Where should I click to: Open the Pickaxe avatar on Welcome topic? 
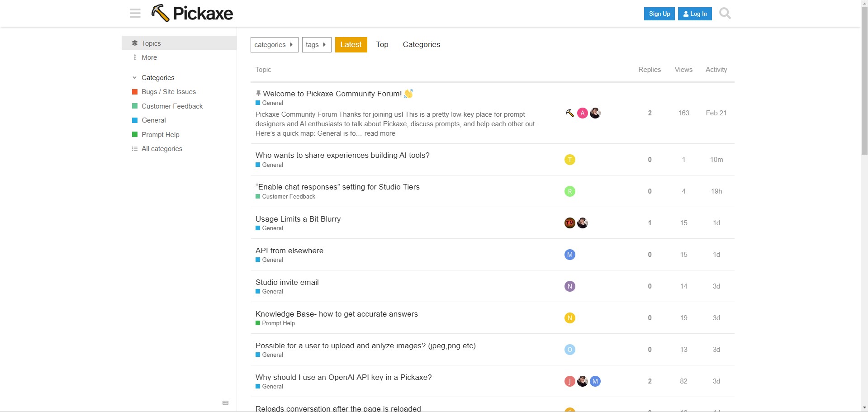570,113
